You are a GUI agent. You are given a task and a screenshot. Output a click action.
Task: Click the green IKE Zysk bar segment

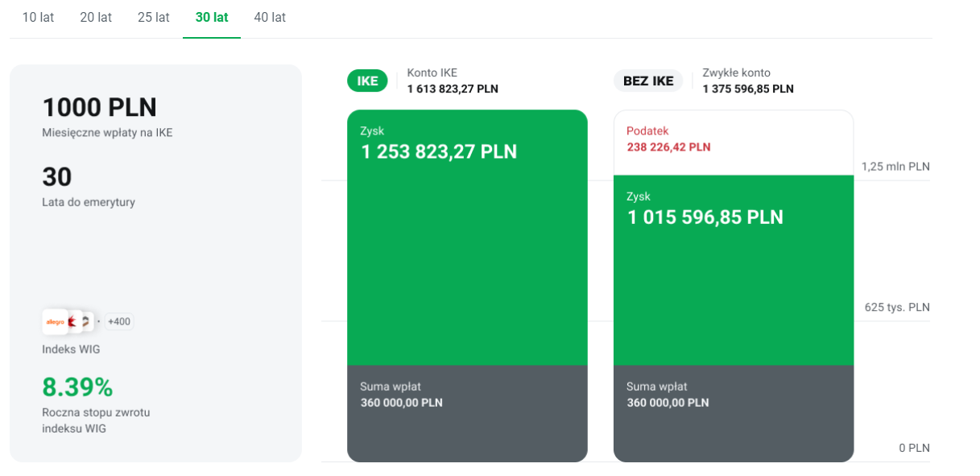tap(467, 258)
